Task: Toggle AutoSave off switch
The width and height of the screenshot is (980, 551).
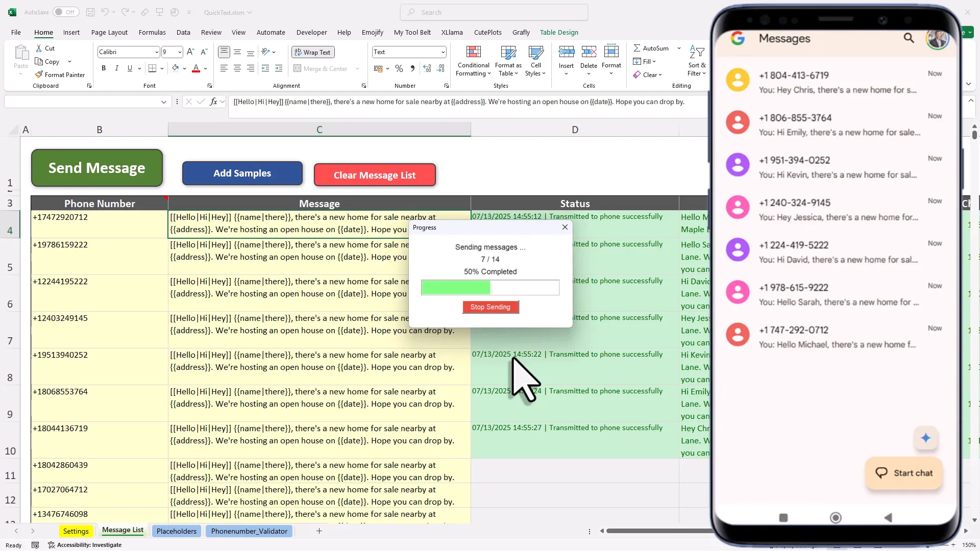Action: [x=65, y=12]
